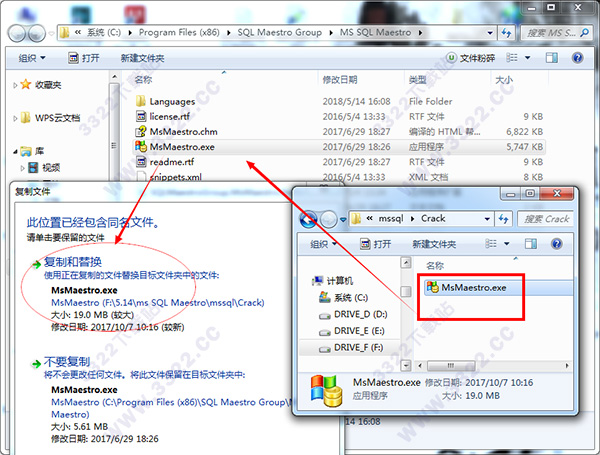
Task: Expand WPS云文档 tree node
Action: click(15, 118)
